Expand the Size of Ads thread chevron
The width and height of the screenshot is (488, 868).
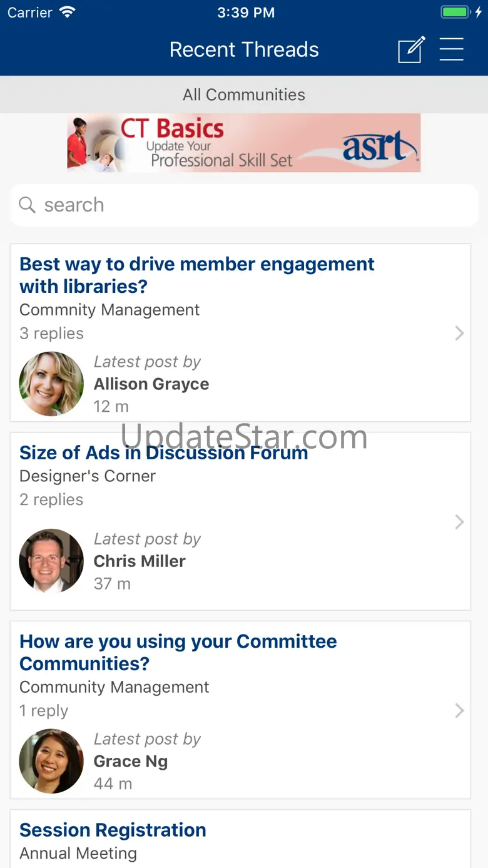click(x=459, y=522)
